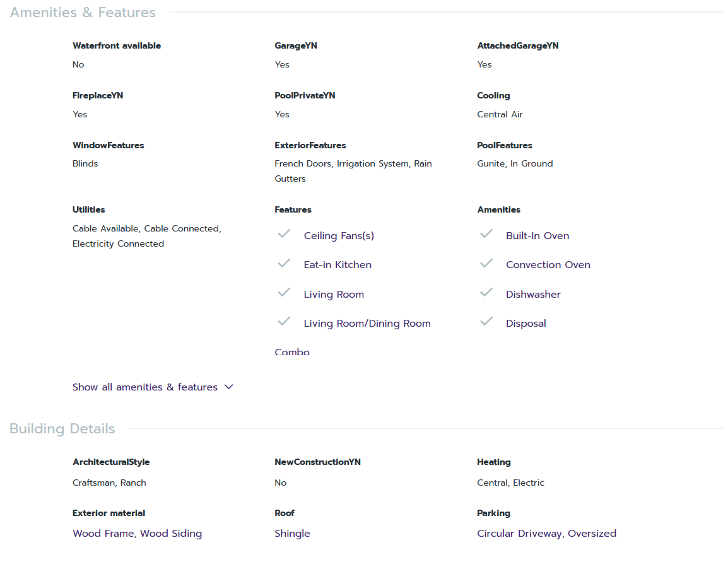Click the Building Details section heading
The height and width of the screenshot is (574, 728).
click(x=62, y=429)
